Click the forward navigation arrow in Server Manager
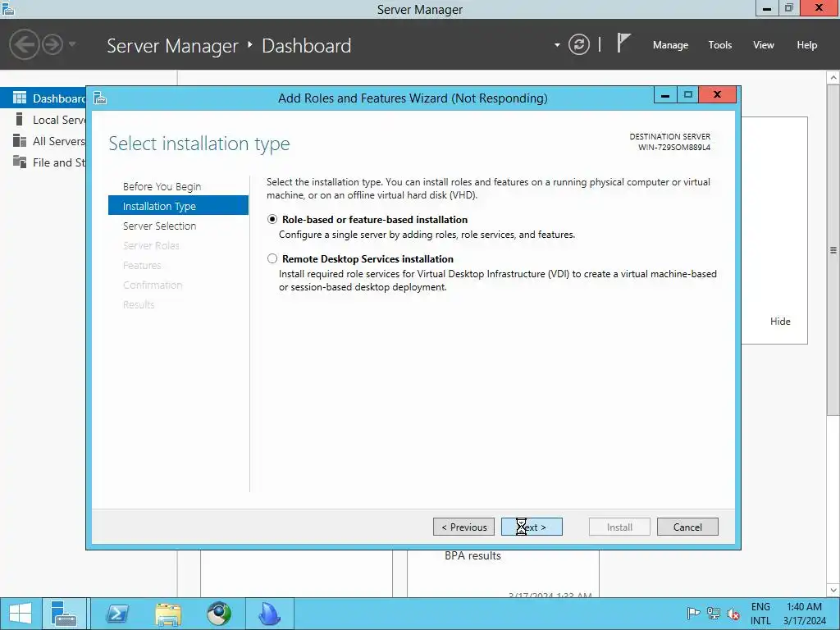840x630 pixels. [52, 44]
